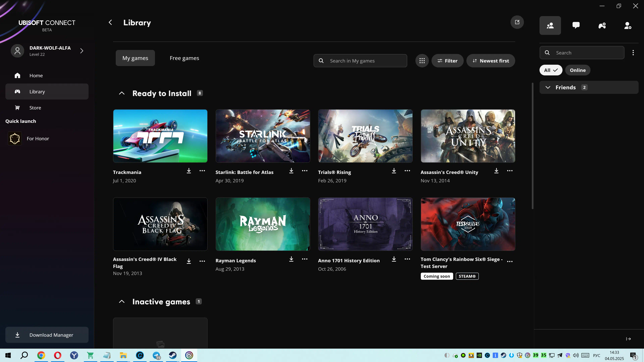The image size is (644, 362).
Task: Go back using the Library back arrow
Action: tap(110, 22)
